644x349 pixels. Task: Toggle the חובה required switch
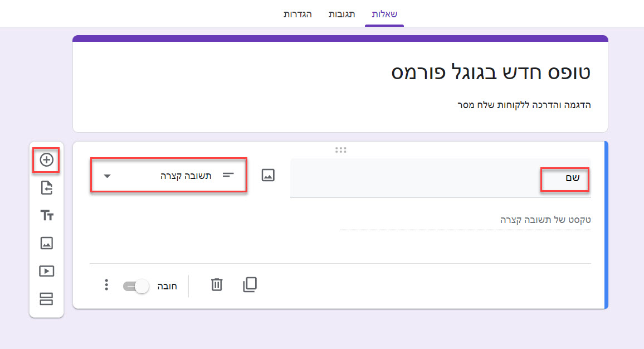[x=136, y=286]
